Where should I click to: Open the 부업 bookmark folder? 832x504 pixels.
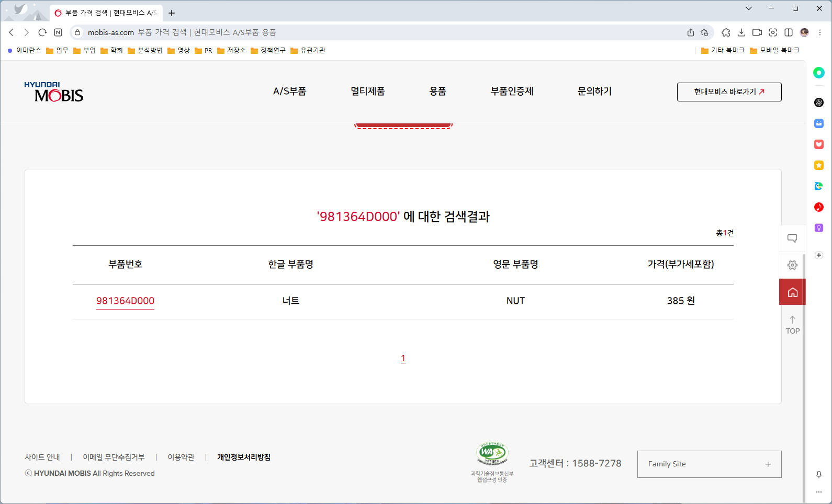point(84,50)
